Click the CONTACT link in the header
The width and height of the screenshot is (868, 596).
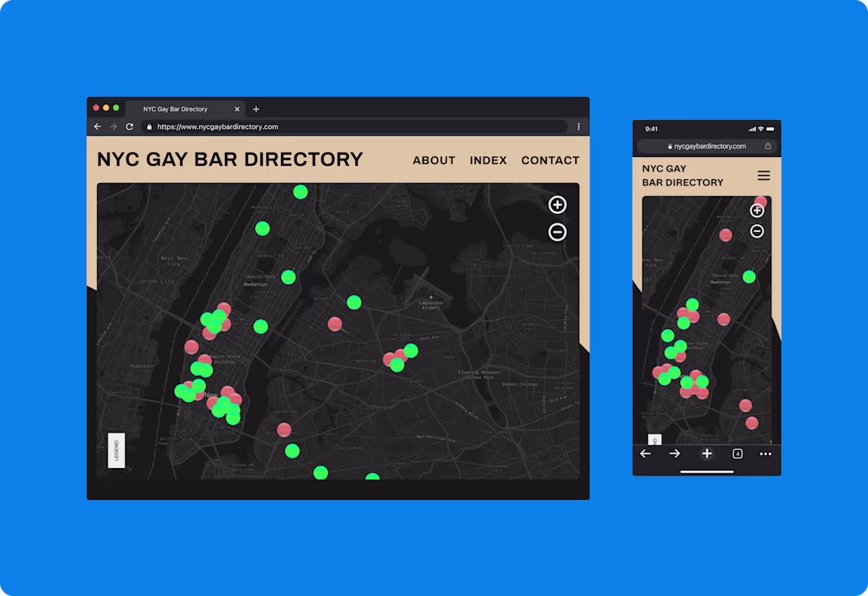click(550, 160)
